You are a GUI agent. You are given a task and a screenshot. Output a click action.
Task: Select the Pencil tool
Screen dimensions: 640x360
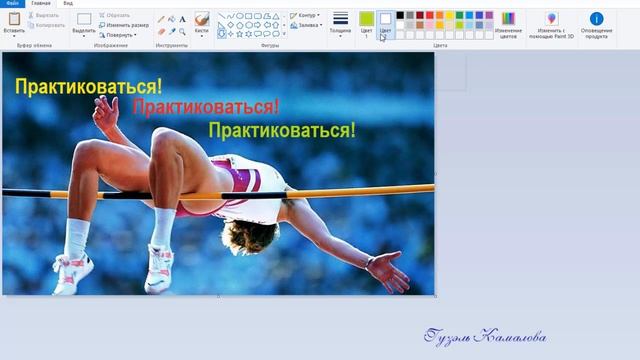click(161, 19)
